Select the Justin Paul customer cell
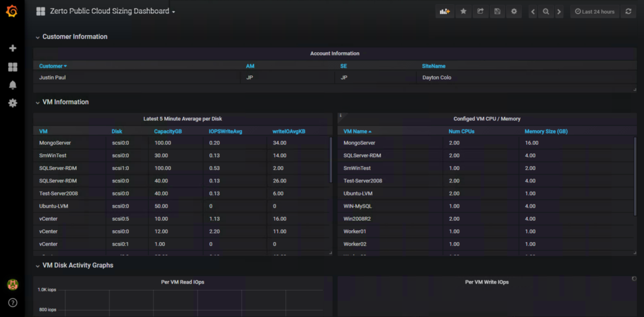Viewport: 644px width, 317px height. pyautogui.click(x=53, y=77)
